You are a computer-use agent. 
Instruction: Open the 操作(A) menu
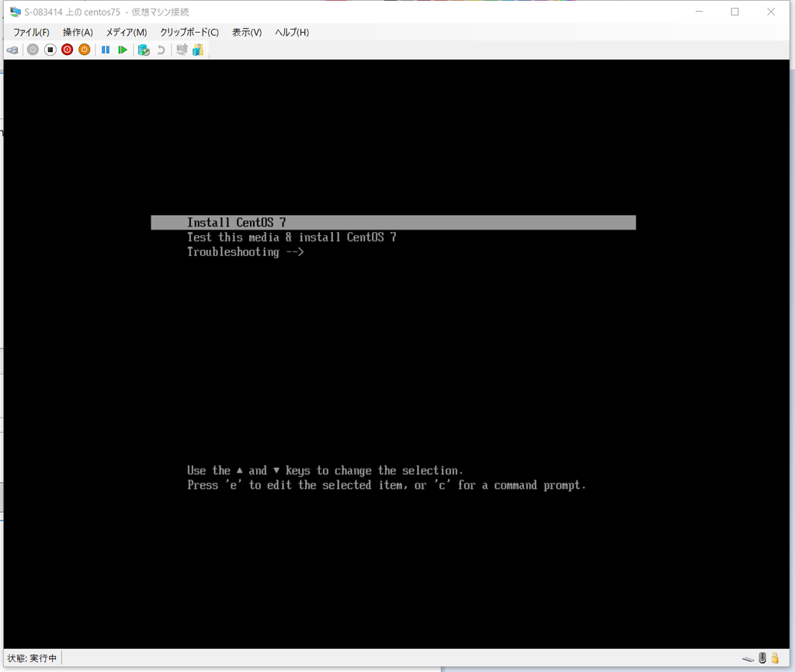[78, 33]
